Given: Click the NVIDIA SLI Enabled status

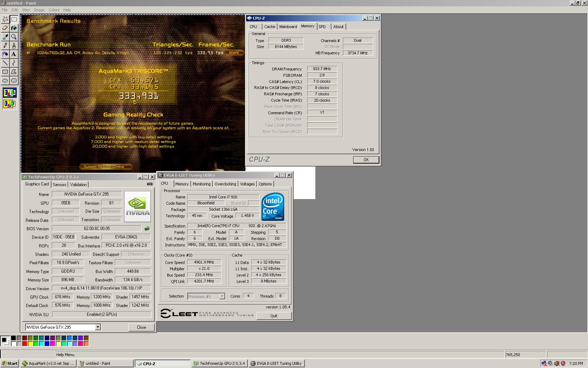Looking at the screenshot, I should coord(101,314).
